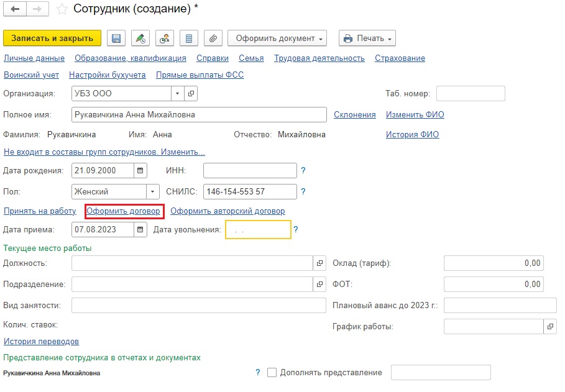The width and height of the screenshot is (565, 392).
Task: Click into the Вид занятости field
Action: tap(199, 306)
